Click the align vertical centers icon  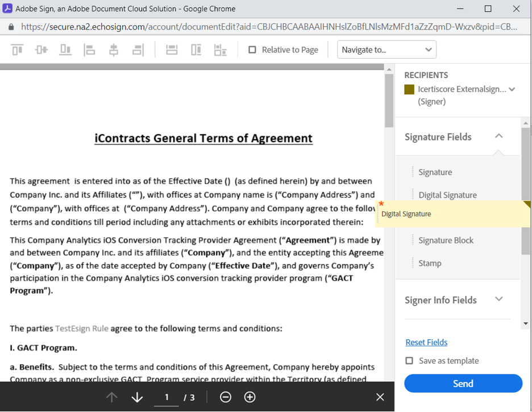pos(41,50)
